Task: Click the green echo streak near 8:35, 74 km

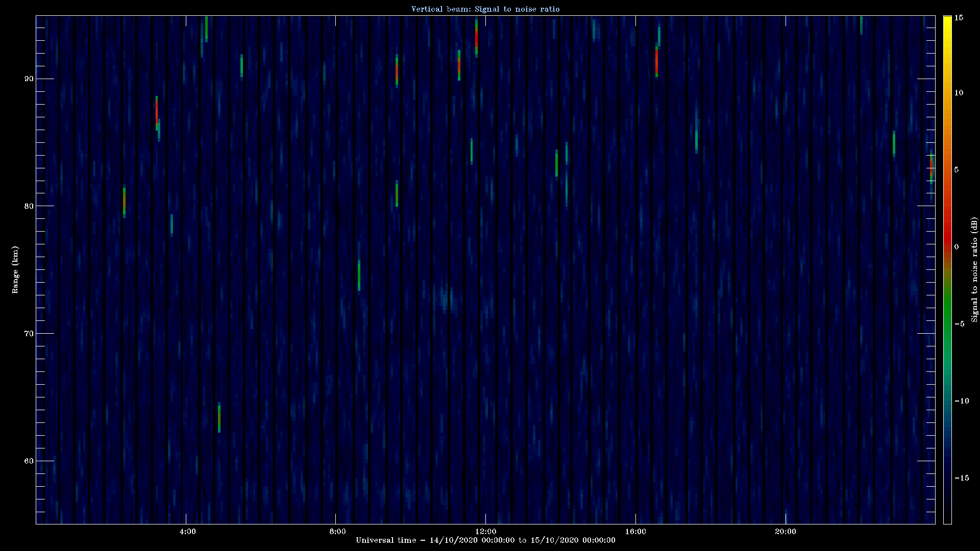Action: point(359,275)
